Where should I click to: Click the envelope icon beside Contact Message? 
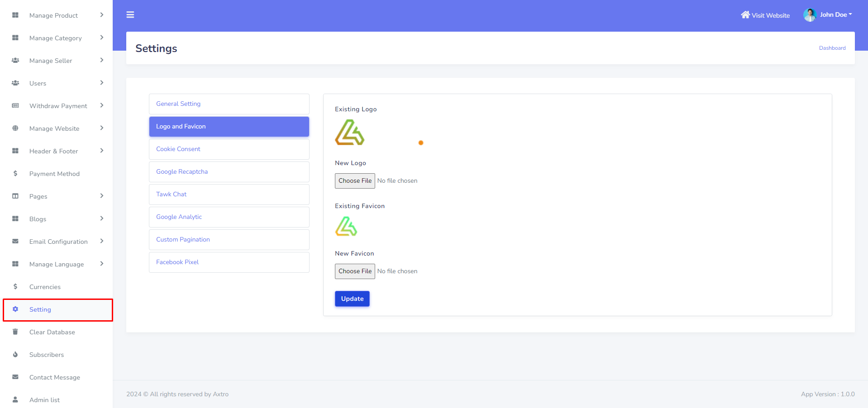(15, 377)
